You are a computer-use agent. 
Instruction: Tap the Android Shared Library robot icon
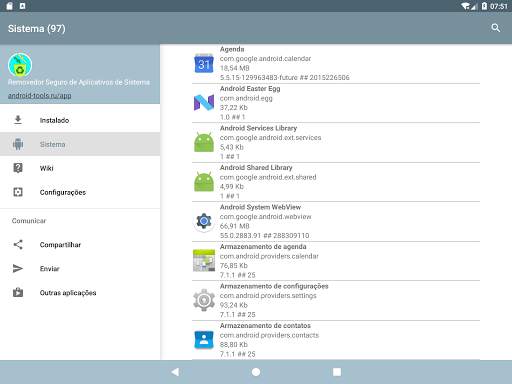204,182
